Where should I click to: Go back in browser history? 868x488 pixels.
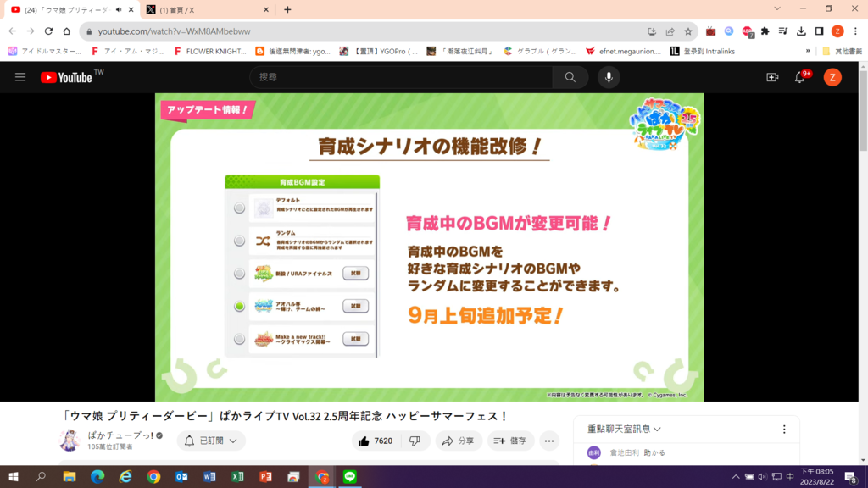(12, 31)
